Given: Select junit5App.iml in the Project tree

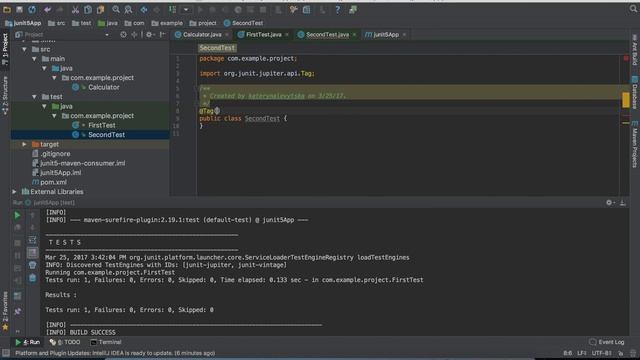Looking at the screenshot, I should click(x=60, y=173).
